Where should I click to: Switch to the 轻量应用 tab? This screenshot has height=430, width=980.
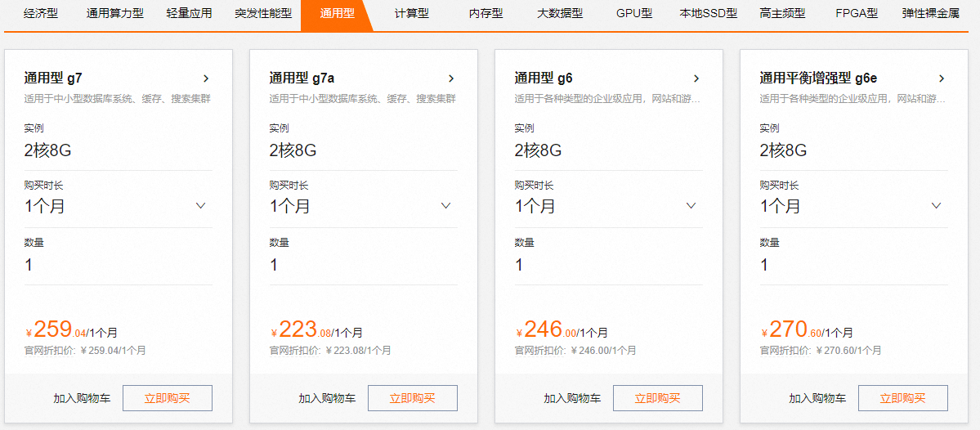[x=190, y=13]
